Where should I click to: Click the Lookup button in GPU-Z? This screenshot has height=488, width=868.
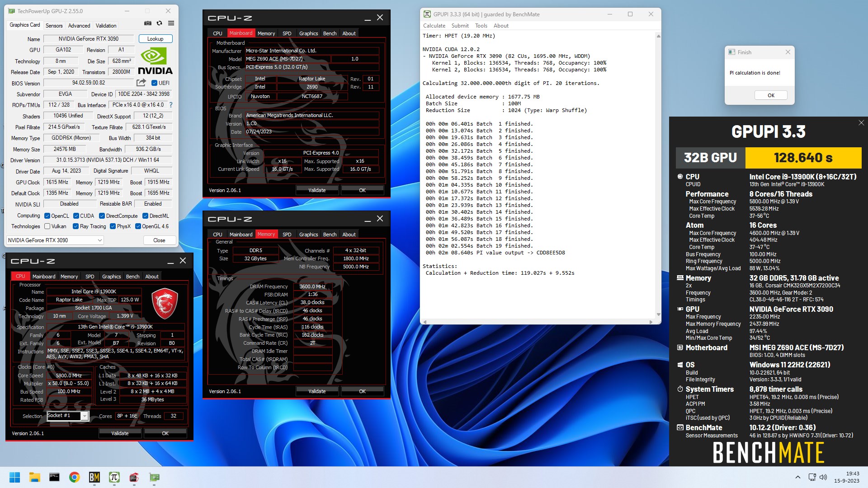(156, 39)
